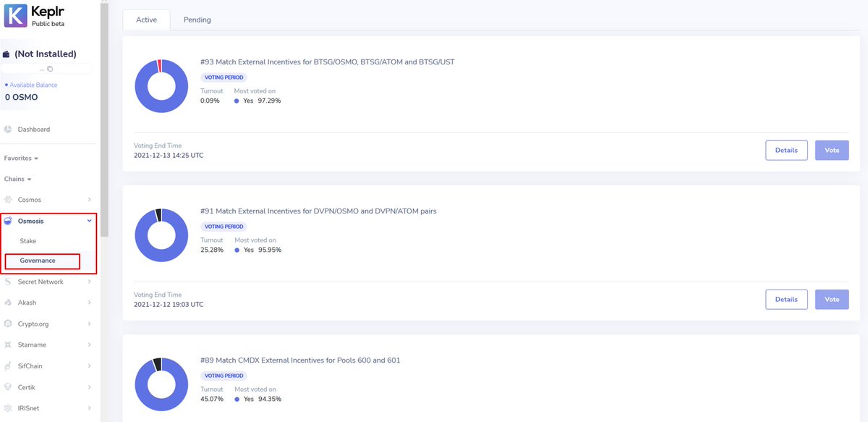Expand the IRISnet chevron

[x=89, y=408]
